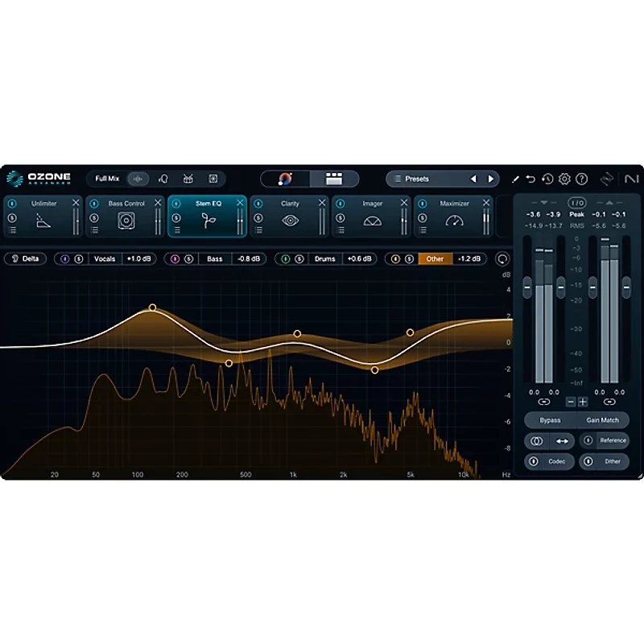Open Ozone settings gear
Image resolution: width=644 pixels, height=644 pixels.
tap(564, 180)
